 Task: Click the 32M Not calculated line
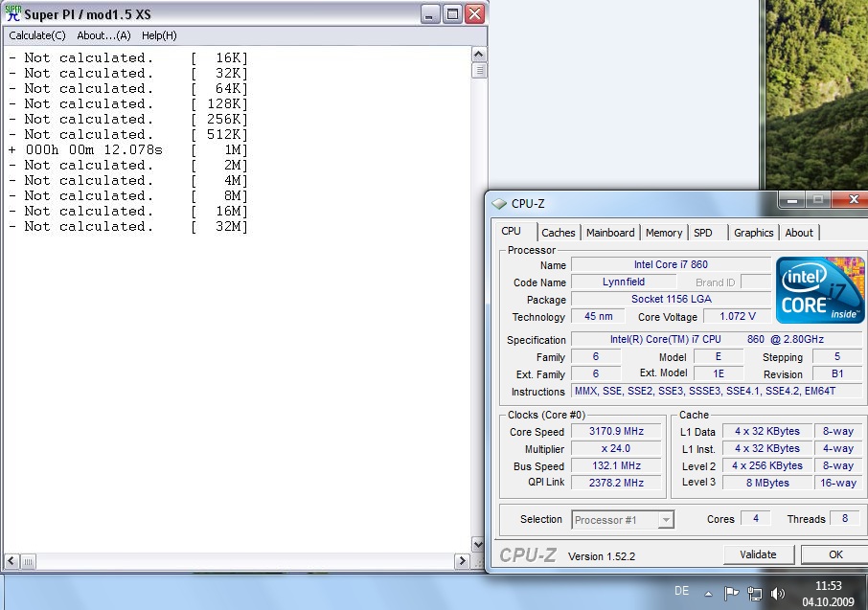127,226
